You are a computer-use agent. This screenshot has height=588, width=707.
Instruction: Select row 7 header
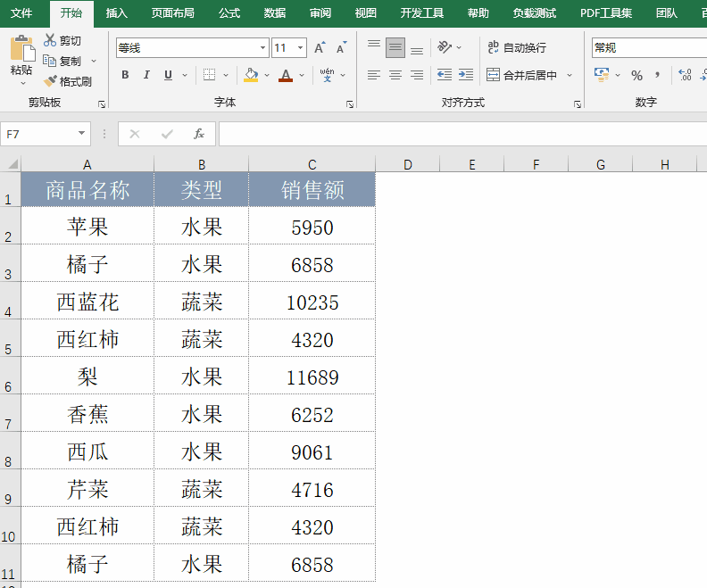click(x=10, y=413)
